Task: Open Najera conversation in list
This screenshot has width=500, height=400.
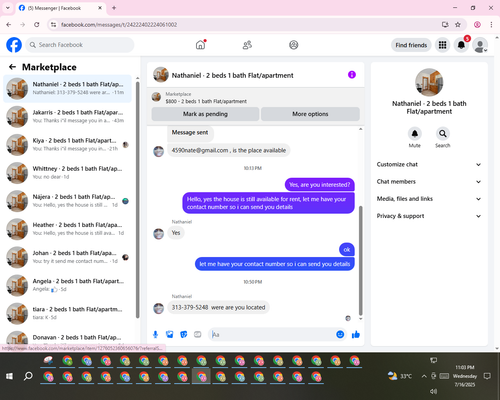Action: pos(68,201)
